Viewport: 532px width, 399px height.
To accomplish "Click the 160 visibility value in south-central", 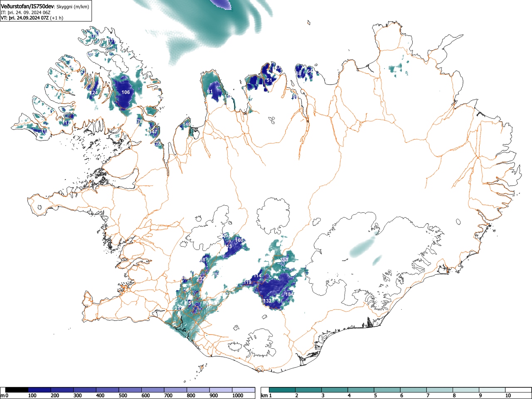I will (239, 240).
